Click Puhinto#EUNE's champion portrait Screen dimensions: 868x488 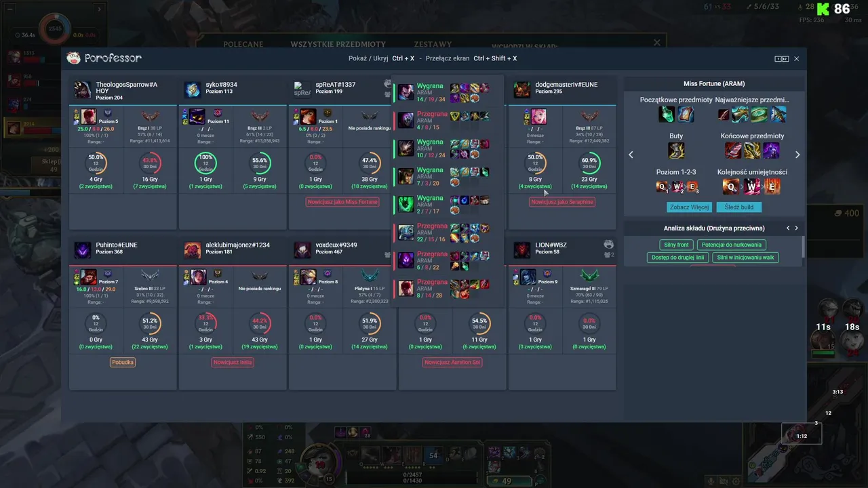[89, 277]
